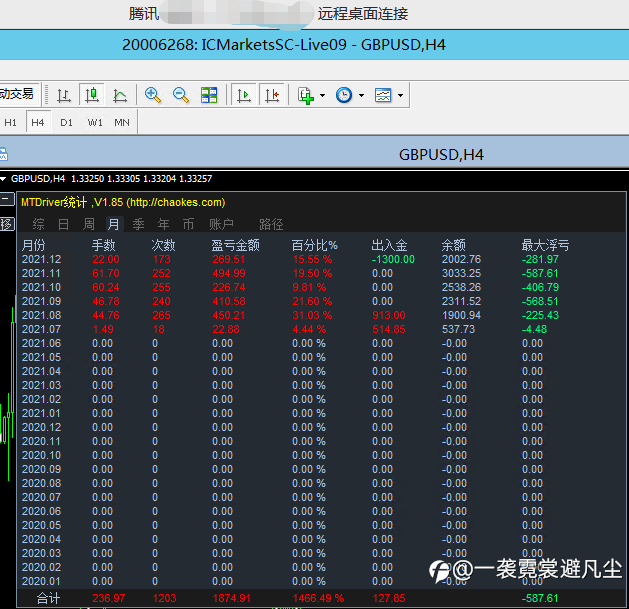The width and height of the screenshot is (629, 609).
Task: Expand the periods dropdown arrow
Action: [361, 95]
